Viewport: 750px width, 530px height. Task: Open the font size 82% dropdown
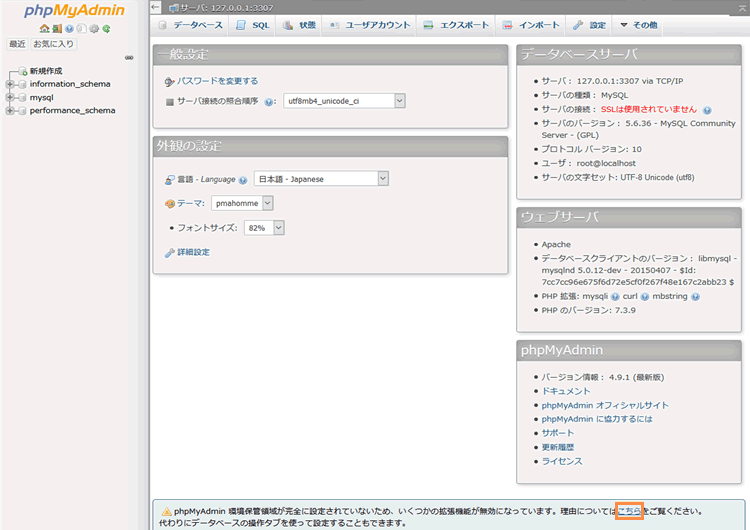[265, 228]
